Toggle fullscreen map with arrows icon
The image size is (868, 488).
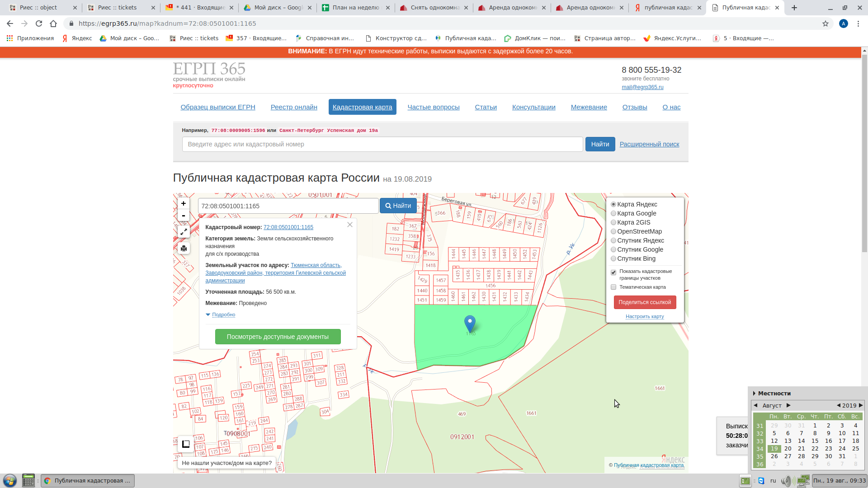[184, 232]
